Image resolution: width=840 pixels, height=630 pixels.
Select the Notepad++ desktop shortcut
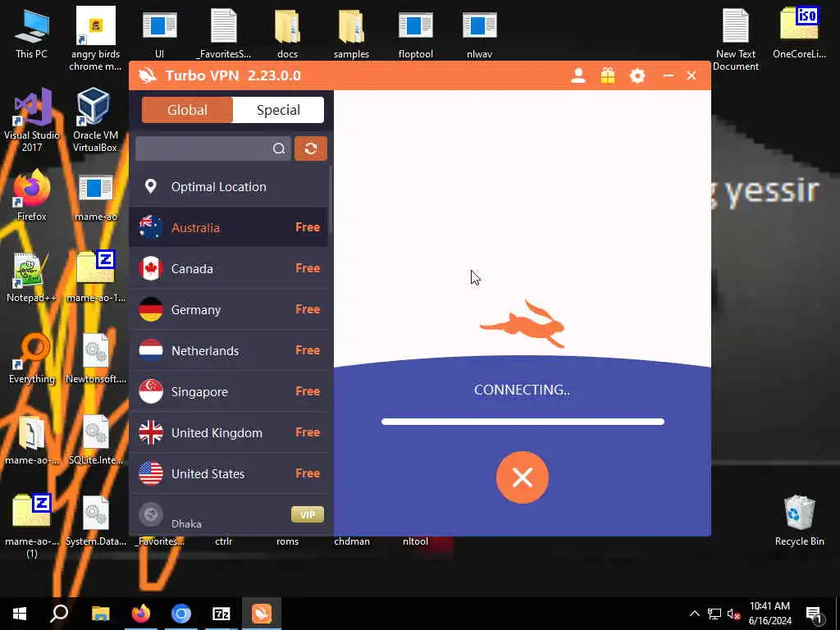tap(32, 277)
